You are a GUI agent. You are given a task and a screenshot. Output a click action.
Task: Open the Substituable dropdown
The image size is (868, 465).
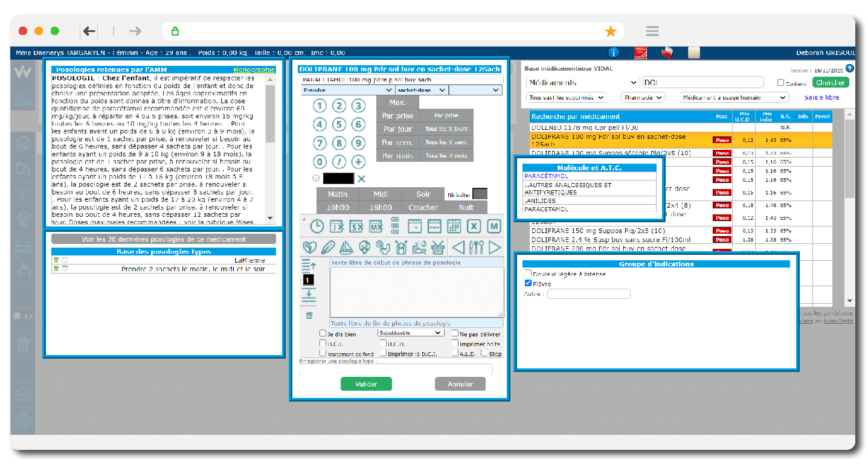[411, 332]
